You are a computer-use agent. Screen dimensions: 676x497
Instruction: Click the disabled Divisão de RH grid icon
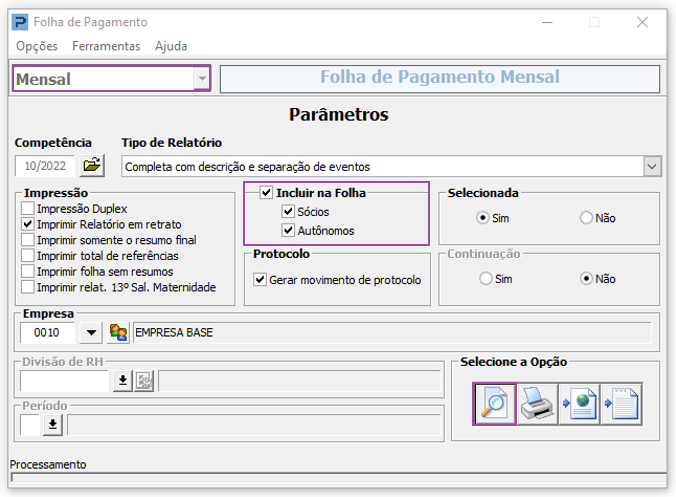click(144, 381)
